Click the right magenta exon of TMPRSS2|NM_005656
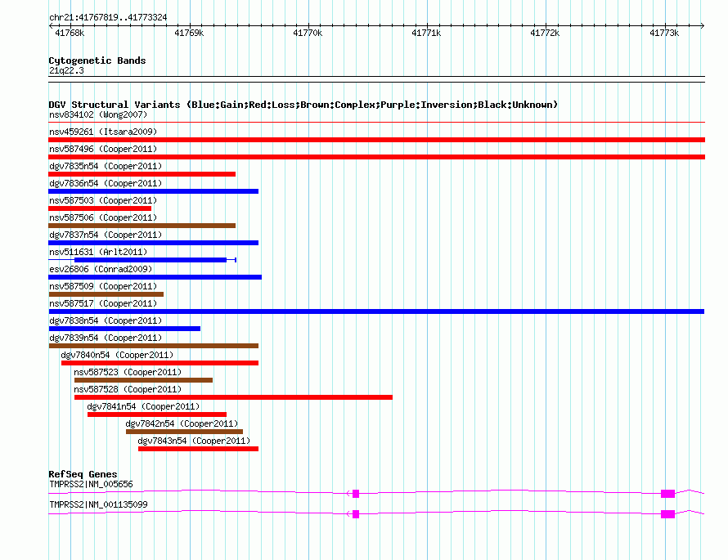 point(667,494)
